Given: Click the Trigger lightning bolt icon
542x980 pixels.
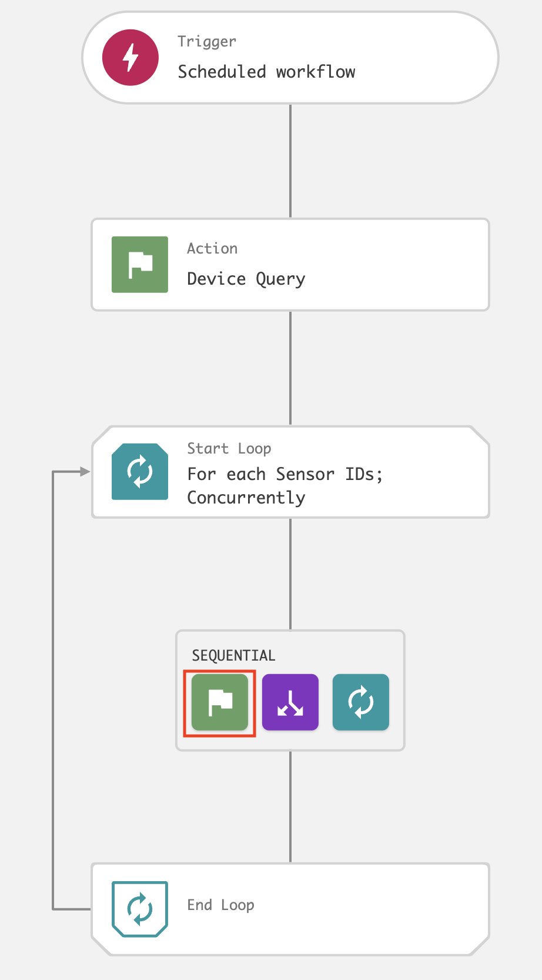Looking at the screenshot, I should (x=130, y=58).
